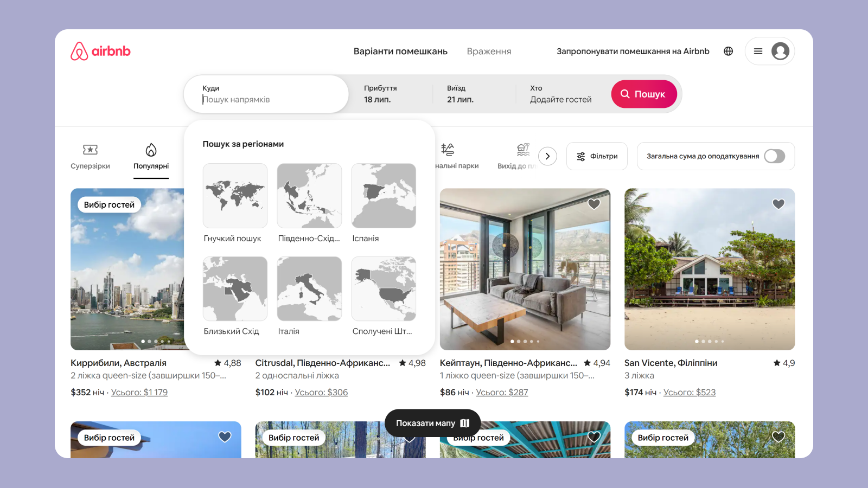868x488 pixels.
Task: Show the map with Показати мапу
Action: 432,423
